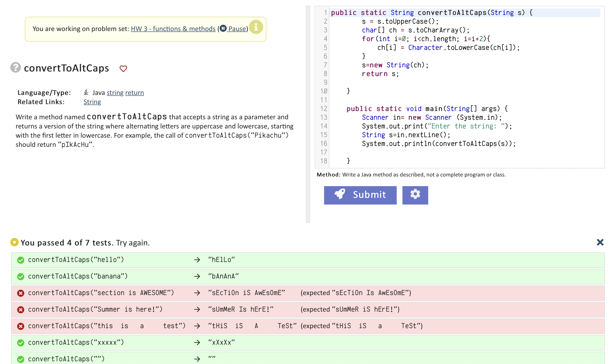Close the test results panel

[600, 242]
